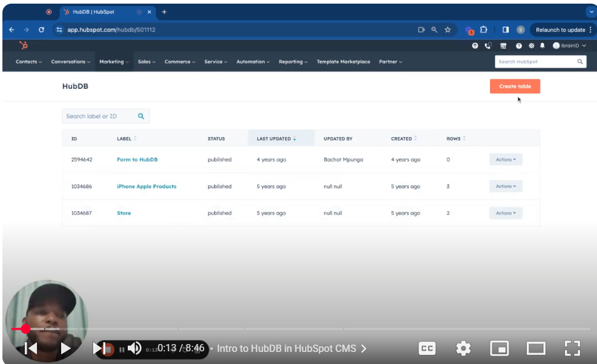Click the magnifier in Search label or ID
The width and height of the screenshot is (597, 364).
(x=141, y=116)
